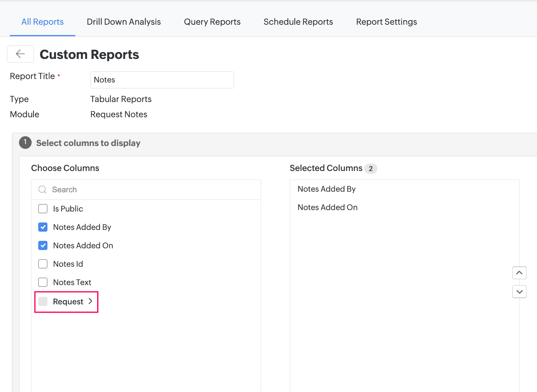Select Notes Added On in Selected Columns
This screenshot has height=392, width=537.
pos(327,207)
